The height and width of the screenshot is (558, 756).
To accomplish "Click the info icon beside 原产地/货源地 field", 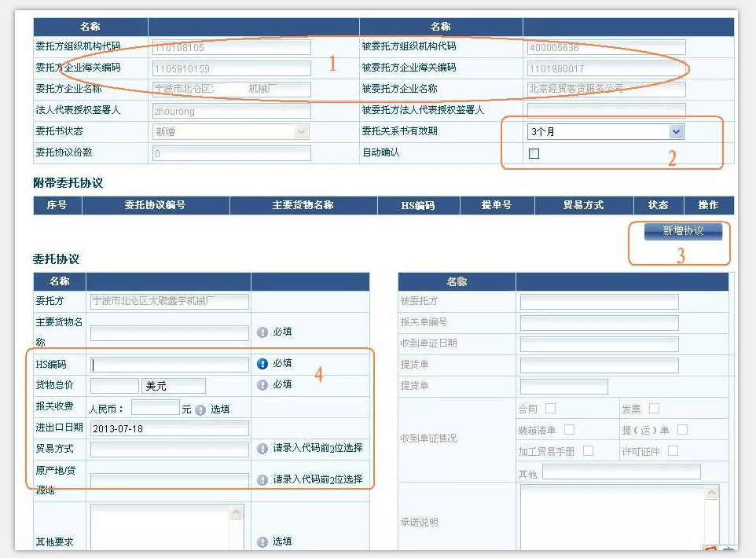I will coord(262,480).
